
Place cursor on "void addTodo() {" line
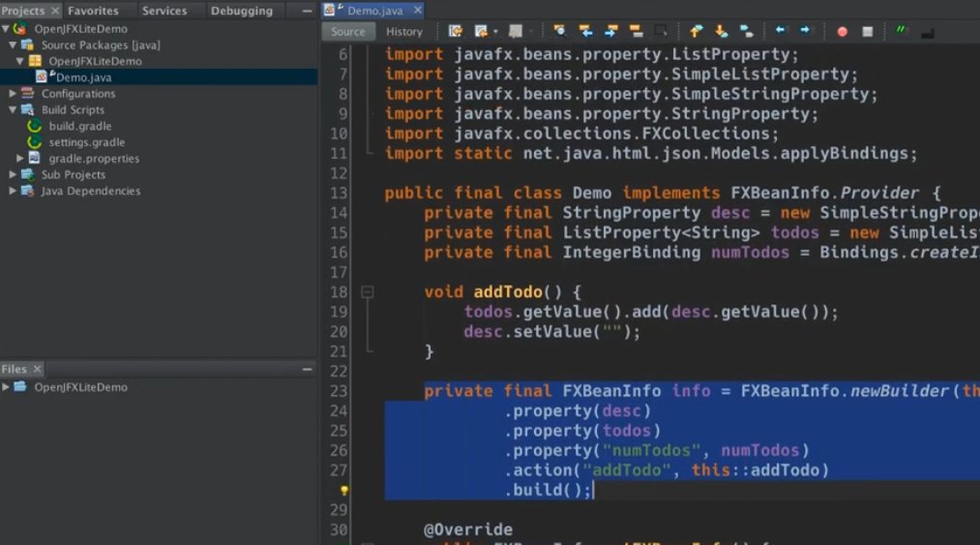tap(502, 292)
